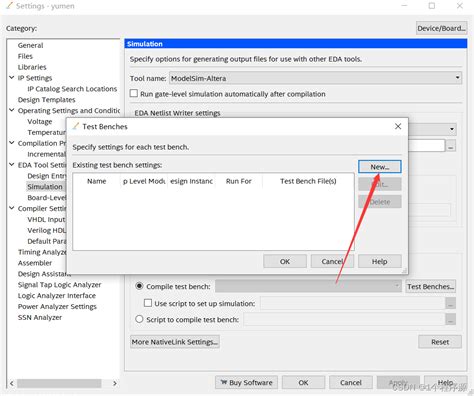
Task: Maximize the Settings window
Action: tap(432, 6)
